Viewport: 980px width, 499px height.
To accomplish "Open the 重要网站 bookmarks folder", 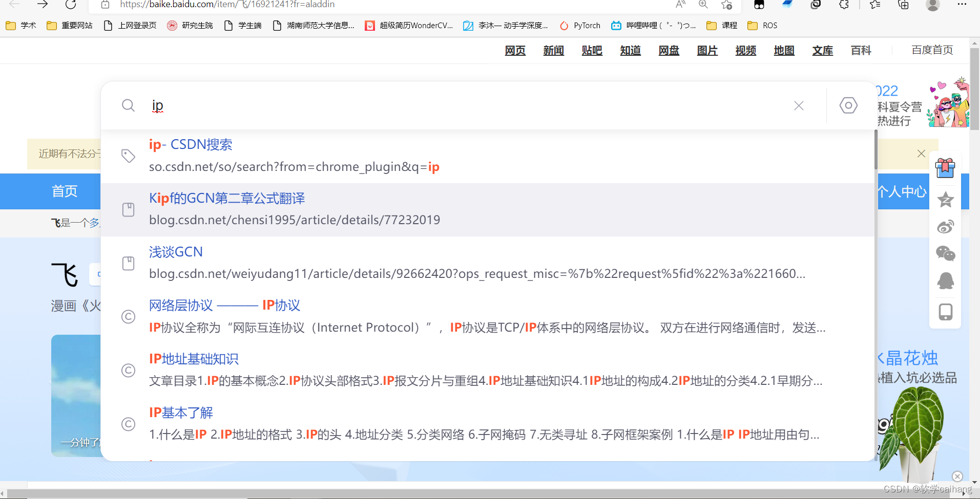I will pyautogui.click(x=69, y=26).
